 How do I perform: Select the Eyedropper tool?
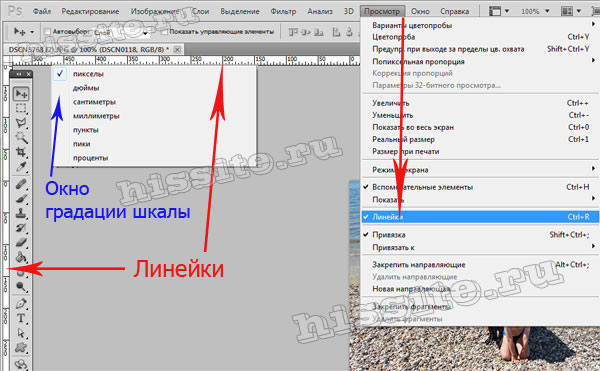point(21,167)
